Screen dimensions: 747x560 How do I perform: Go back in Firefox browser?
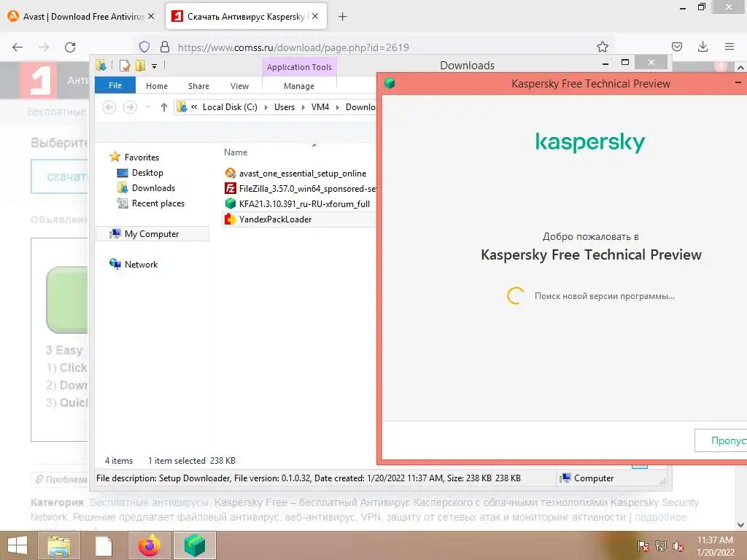point(18,47)
